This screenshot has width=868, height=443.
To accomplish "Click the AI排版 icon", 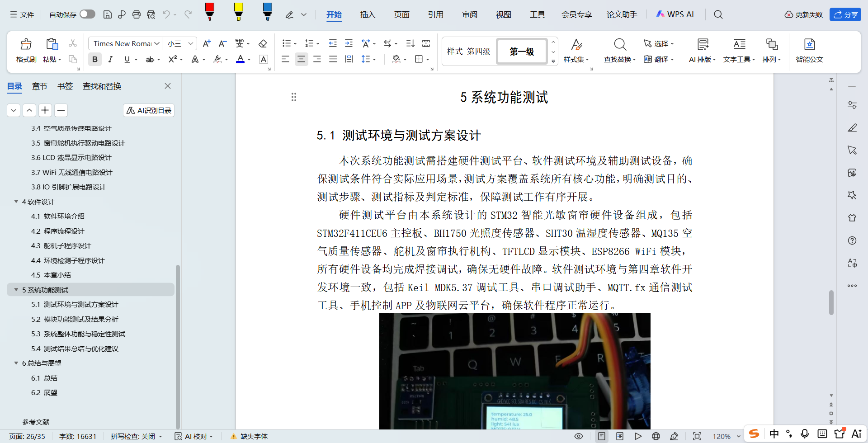I will click(x=703, y=44).
